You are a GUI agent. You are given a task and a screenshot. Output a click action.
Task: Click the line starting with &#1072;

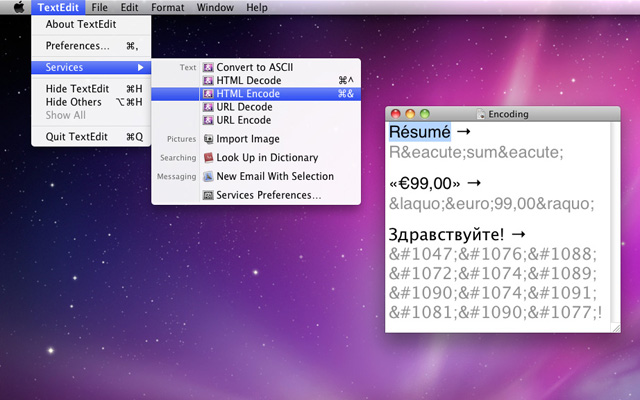(493, 273)
